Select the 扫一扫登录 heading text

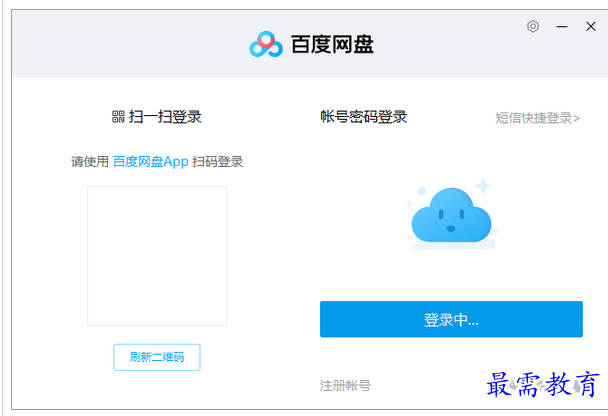click(x=165, y=117)
